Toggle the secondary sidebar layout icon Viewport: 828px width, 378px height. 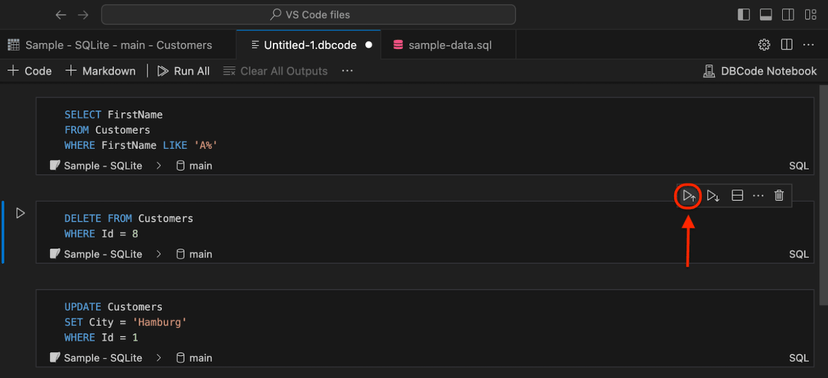coord(788,15)
